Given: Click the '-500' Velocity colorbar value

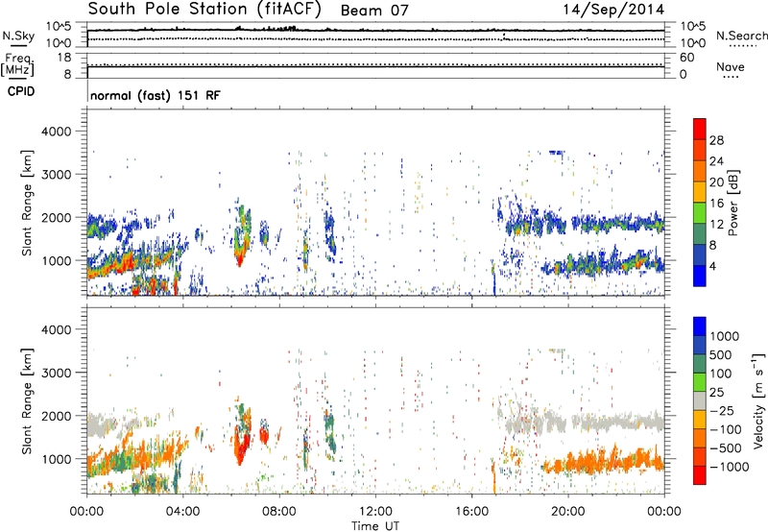Looking at the screenshot, I should point(726,448).
